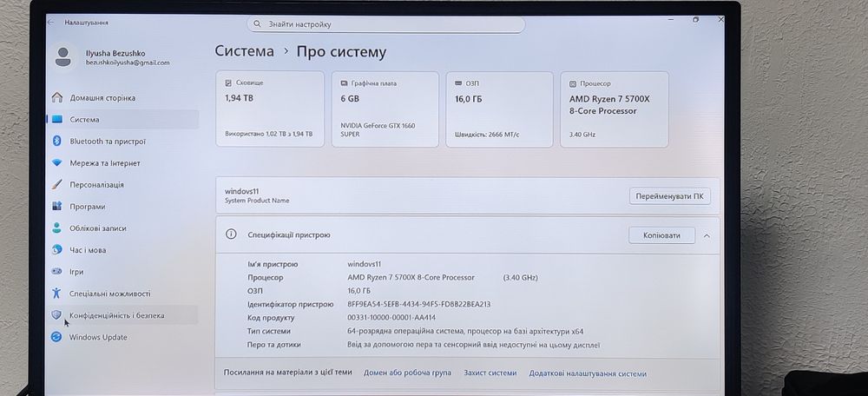Click the back arrow in Settings header
This screenshot has width=868, height=396.
51,23
